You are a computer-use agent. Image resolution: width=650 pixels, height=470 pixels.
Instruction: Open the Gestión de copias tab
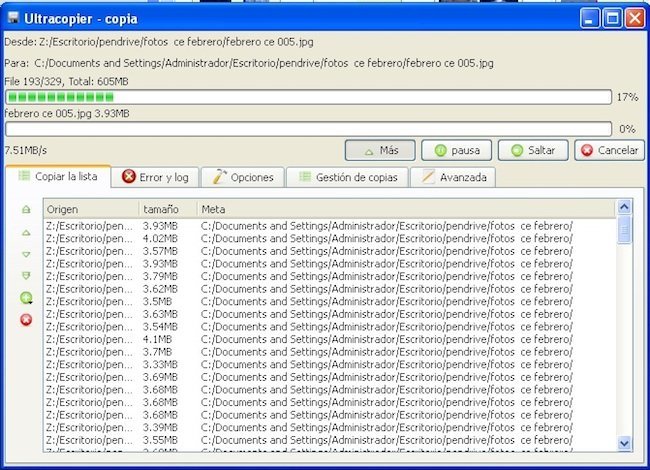point(347,177)
